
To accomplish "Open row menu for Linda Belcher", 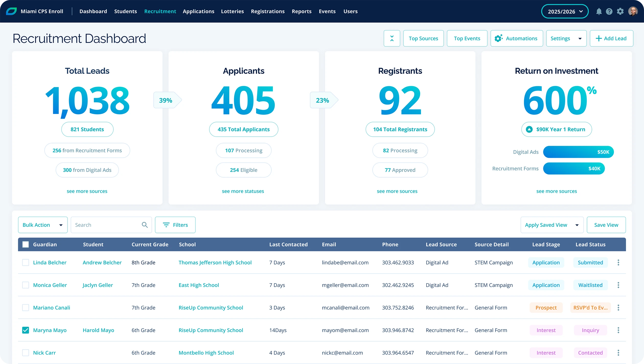I will pyautogui.click(x=618, y=263).
